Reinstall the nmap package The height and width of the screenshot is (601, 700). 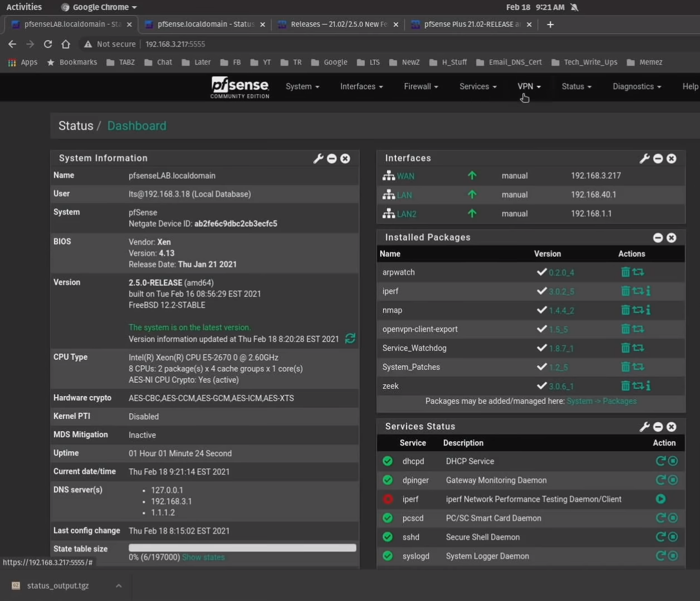click(638, 310)
